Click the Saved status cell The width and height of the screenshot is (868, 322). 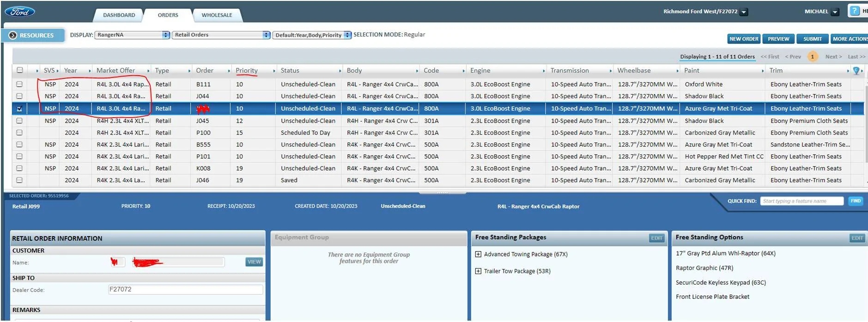coord(289,180)
